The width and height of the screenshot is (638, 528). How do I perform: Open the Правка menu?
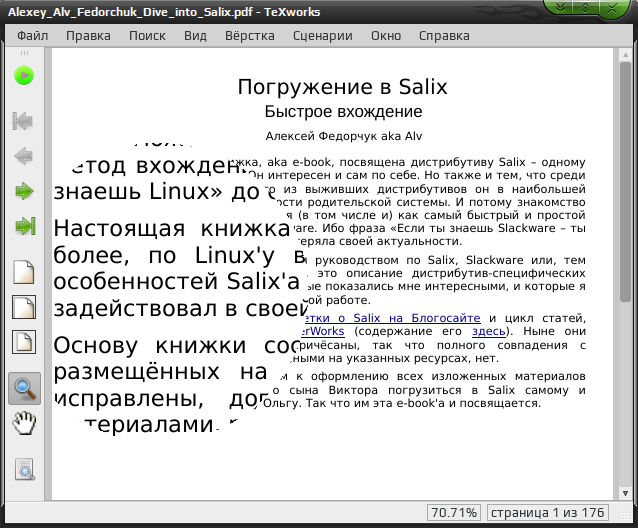(88, 36)
